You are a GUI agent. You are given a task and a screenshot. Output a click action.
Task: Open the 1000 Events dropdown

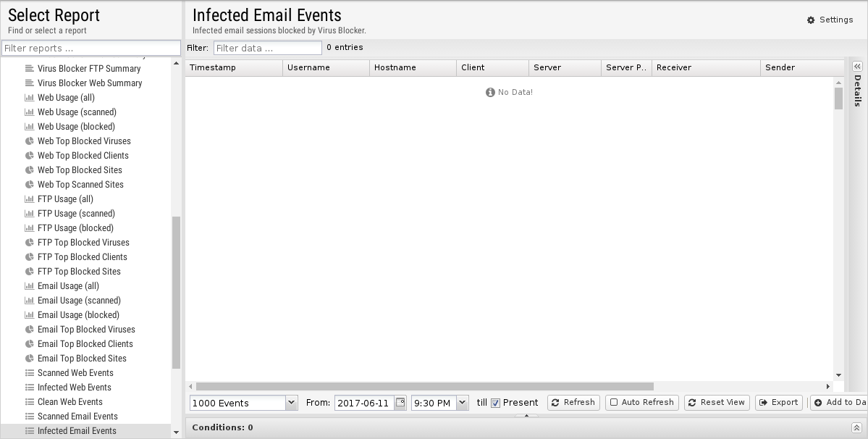pos(291,403)
